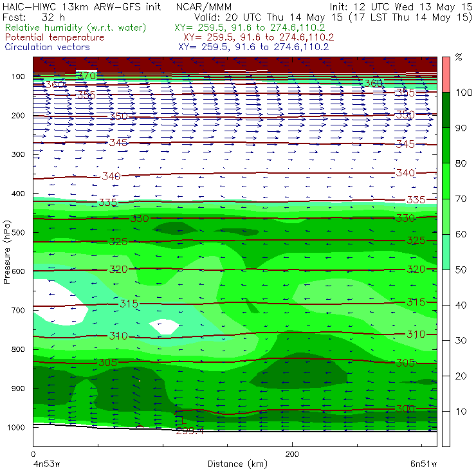Click the 'Fcst: 32 h' forecast label

tap(33, 17)
